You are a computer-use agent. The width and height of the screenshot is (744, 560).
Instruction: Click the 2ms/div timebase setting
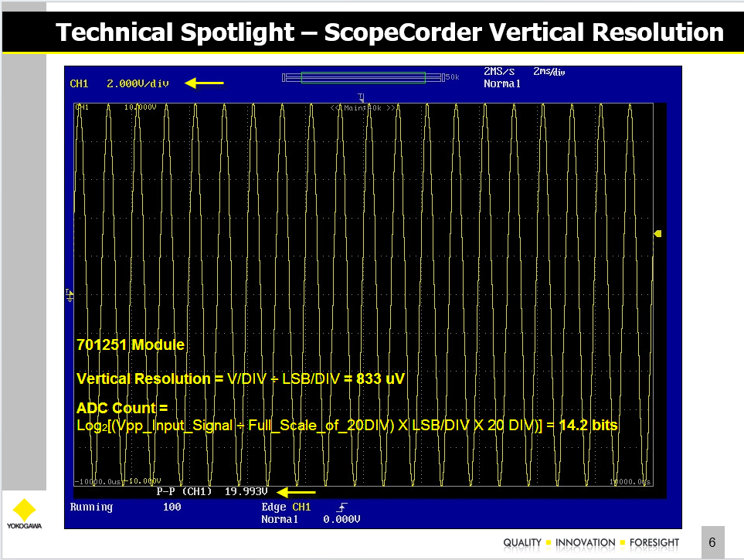click(x=549, y=71)
